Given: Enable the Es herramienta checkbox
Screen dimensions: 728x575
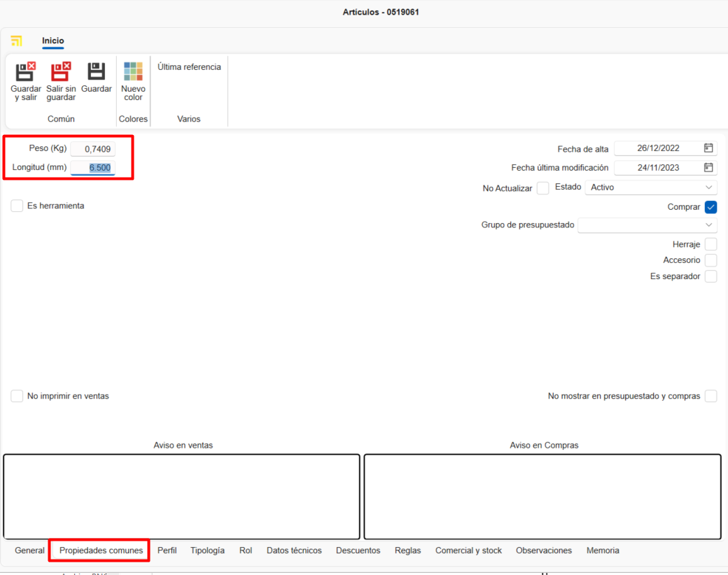Looking at the screenshot, I should coord(17,206).
